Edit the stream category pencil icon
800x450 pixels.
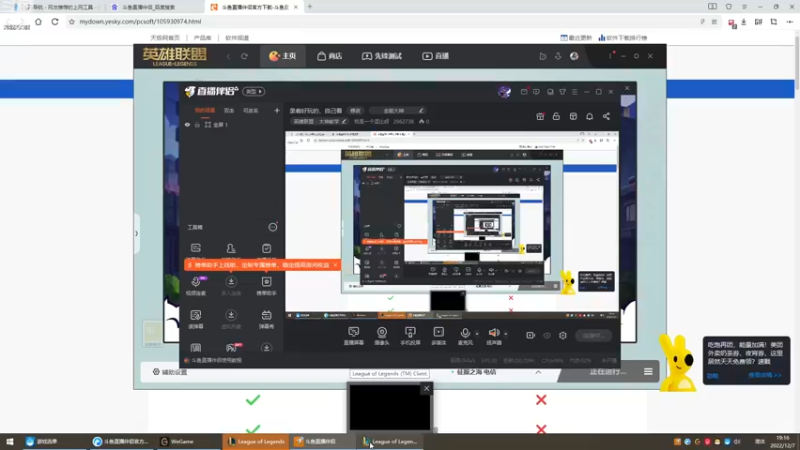[x=344, y=121]
